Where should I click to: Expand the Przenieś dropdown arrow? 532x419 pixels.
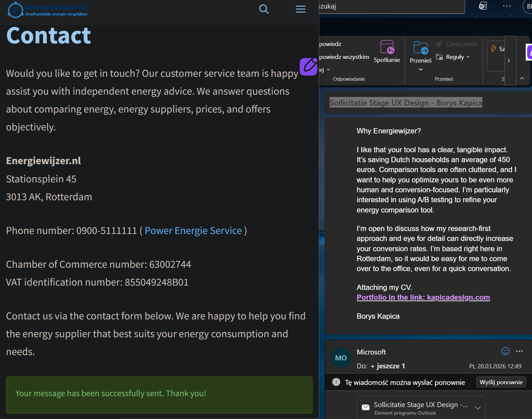(421, 70)
